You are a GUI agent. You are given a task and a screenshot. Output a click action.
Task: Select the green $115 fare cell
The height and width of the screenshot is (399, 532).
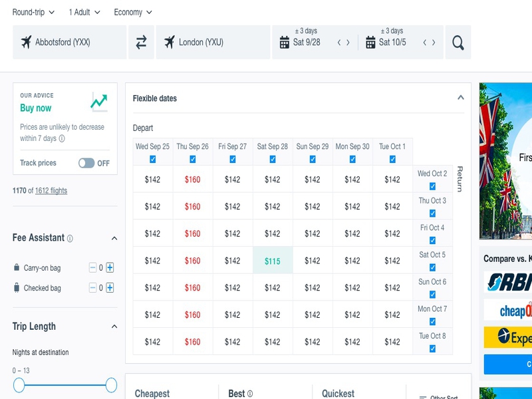[x=273, y=261]
